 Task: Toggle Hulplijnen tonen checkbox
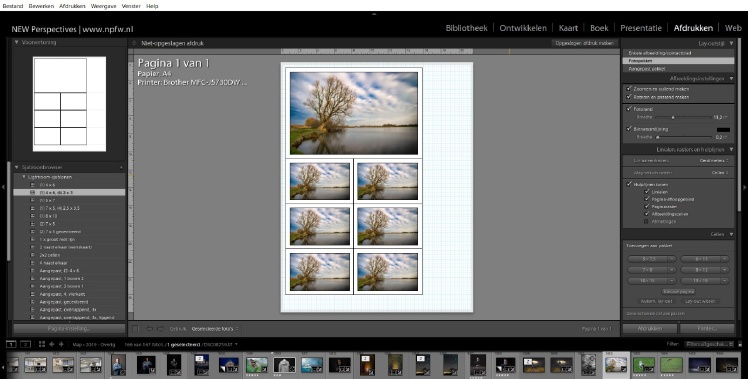click(629, 184)
